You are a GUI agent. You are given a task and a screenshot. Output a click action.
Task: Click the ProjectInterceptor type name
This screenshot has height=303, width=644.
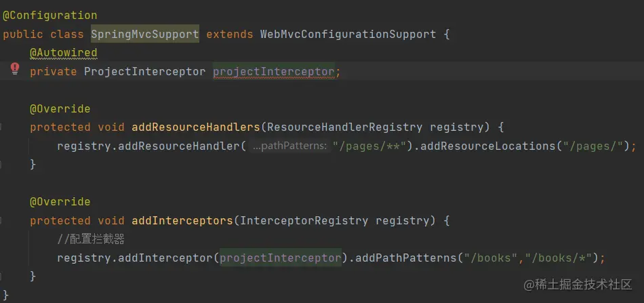pos(144,71)
